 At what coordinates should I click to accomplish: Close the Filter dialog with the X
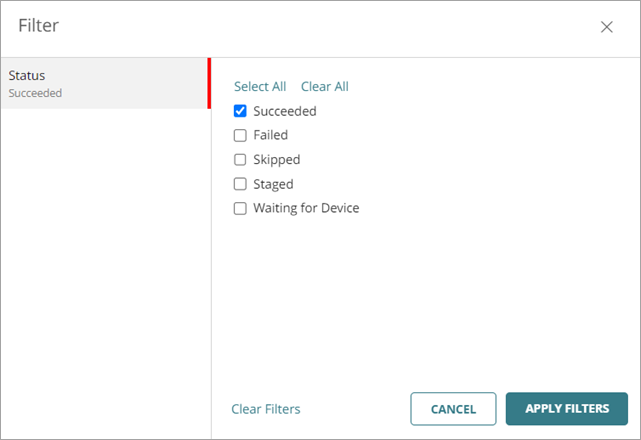tap(606, 27)
